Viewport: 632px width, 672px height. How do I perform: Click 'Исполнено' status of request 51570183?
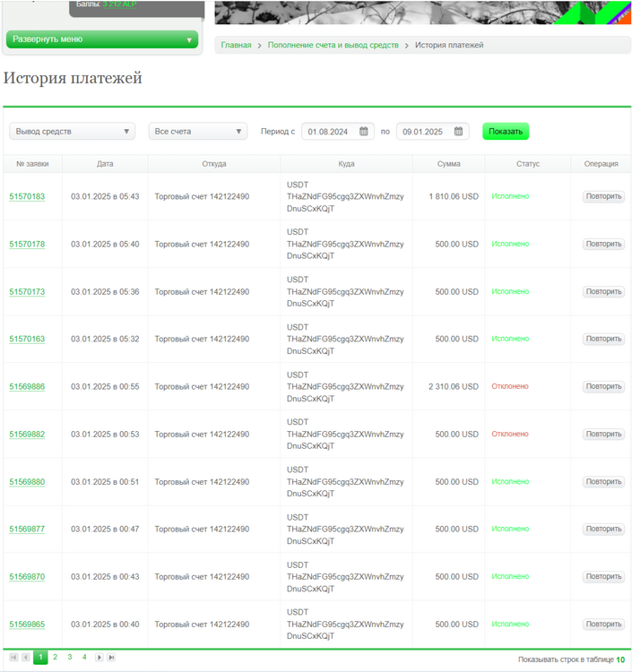[x=510, y=196]
